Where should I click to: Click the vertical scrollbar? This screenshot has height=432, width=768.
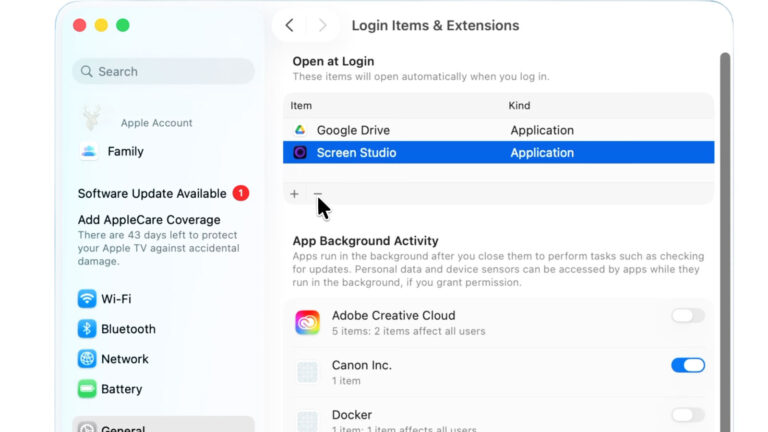(725, 242)
